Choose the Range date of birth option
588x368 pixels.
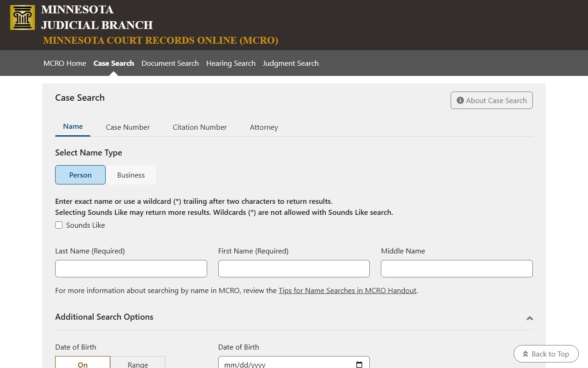tap(138, 362)
